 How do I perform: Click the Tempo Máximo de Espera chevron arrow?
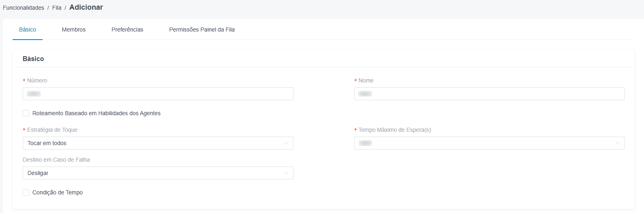pyautogui.click(x=618, y=143)
